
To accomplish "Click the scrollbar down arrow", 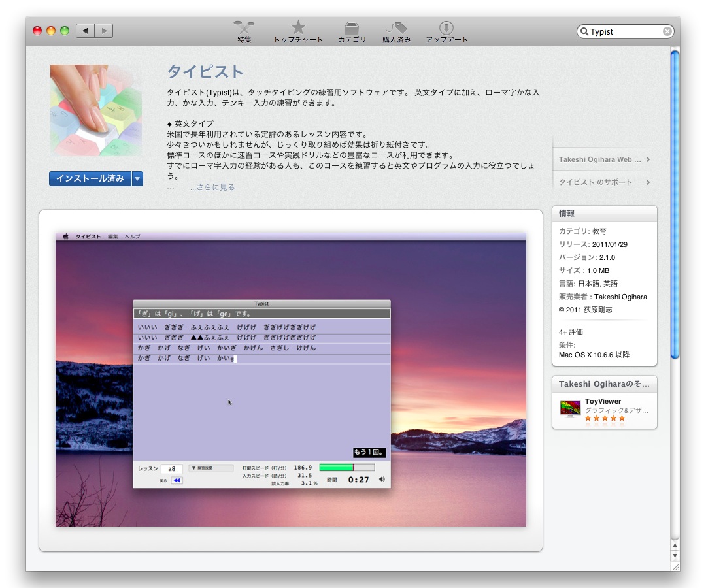I will (x=675, y=556).
